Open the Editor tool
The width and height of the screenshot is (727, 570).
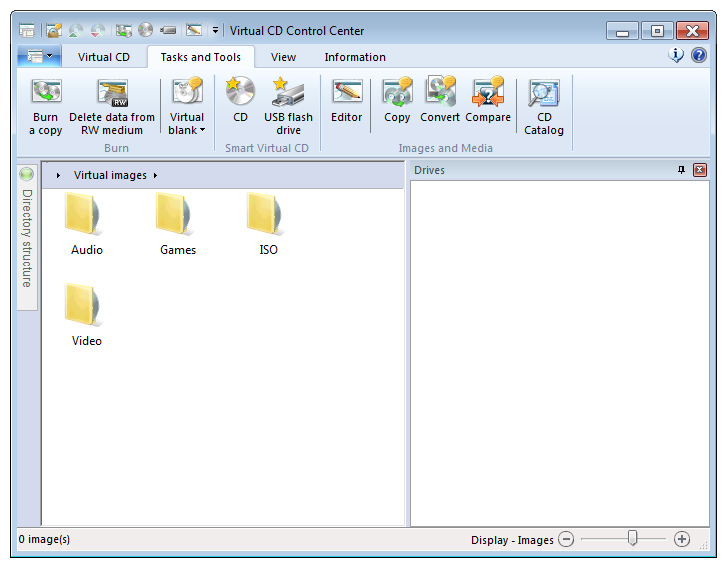[x=346, y=100]
